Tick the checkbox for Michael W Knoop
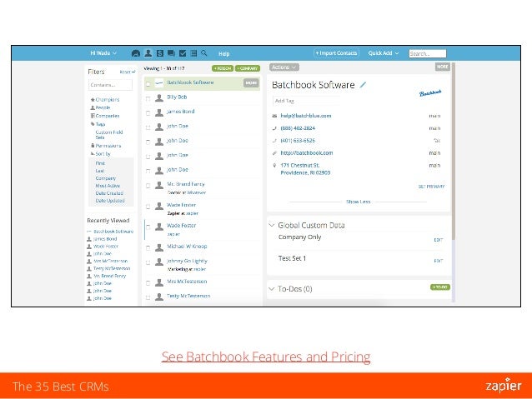This screenshot has height=399, width=532. coord(148,247)
